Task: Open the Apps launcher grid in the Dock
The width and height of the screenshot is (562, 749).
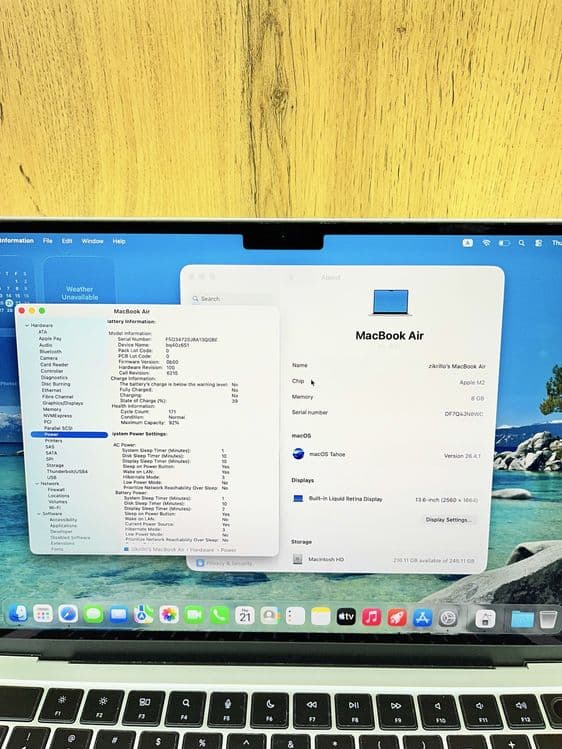Action: tap(43, 614)
